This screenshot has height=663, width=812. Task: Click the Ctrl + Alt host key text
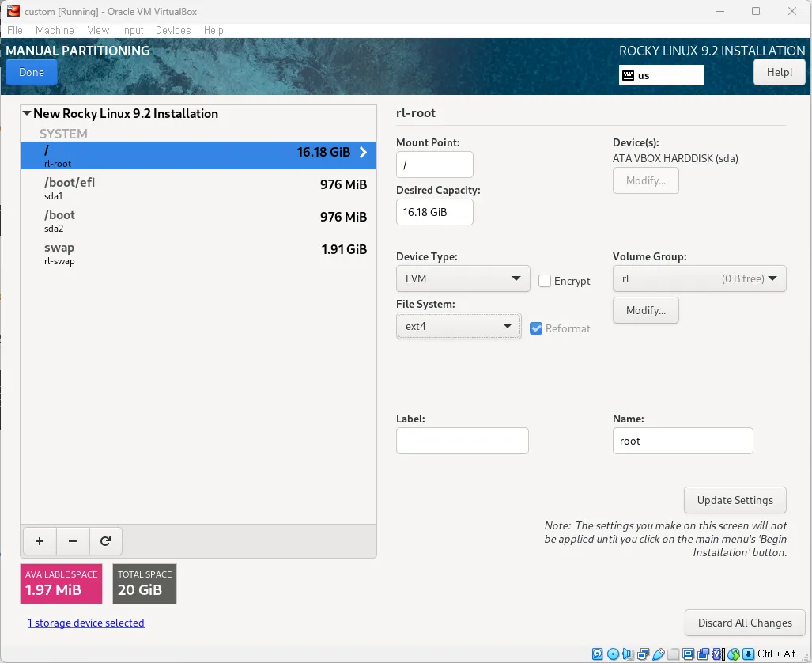[x=776, y=654]
